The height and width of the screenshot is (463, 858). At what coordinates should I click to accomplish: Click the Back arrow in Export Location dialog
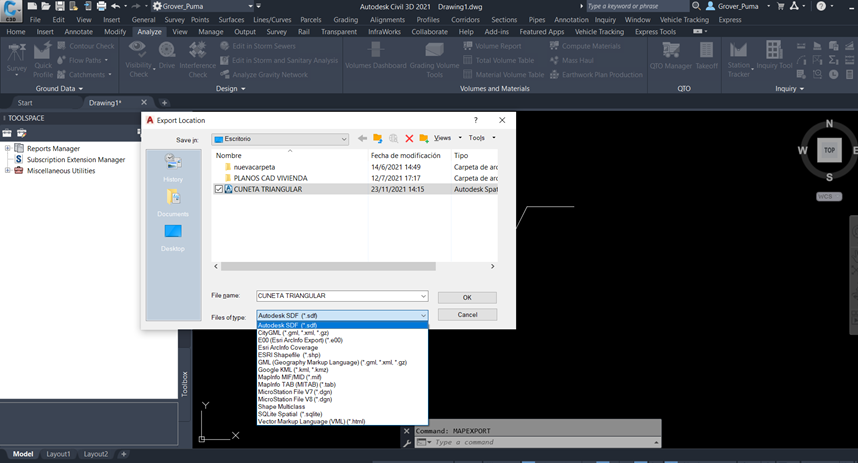click(x=362, y=138)
